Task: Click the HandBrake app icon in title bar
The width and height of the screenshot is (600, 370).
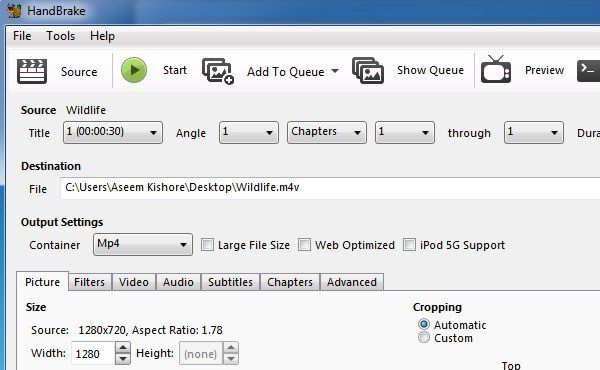Action: coord(14,10)
